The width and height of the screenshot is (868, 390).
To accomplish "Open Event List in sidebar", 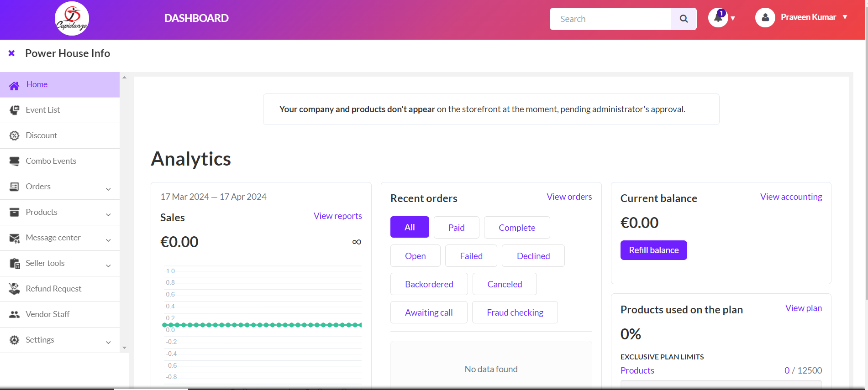I will click(x=43, y=110).
